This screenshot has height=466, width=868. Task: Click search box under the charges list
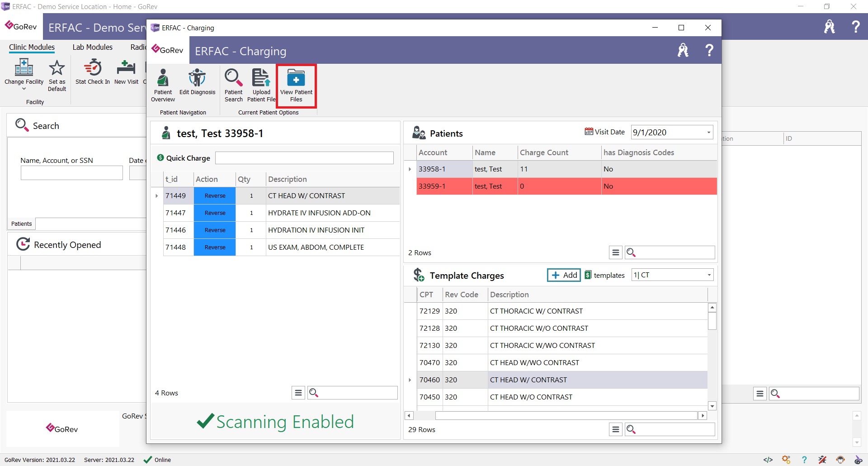[x=352, y=393]
